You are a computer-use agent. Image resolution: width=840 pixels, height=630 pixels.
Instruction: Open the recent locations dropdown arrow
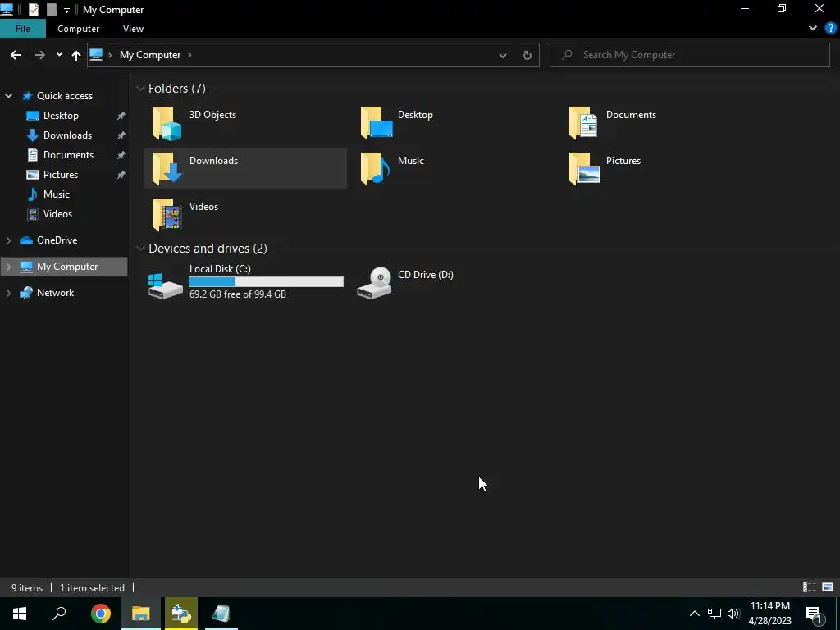[x=59, y=55]
